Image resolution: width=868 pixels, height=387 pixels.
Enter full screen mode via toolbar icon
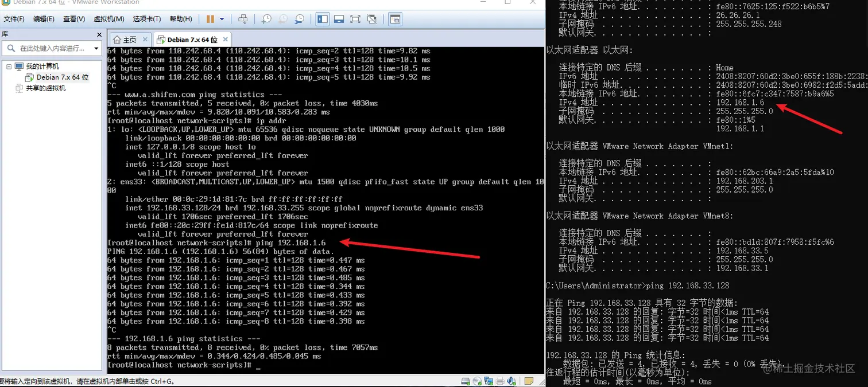[x=355, y=19]
